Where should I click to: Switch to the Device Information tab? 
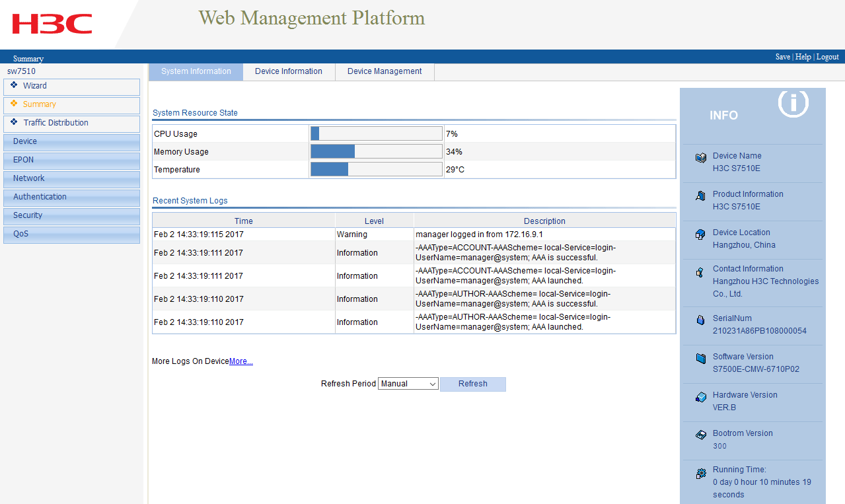coord(289,71)
